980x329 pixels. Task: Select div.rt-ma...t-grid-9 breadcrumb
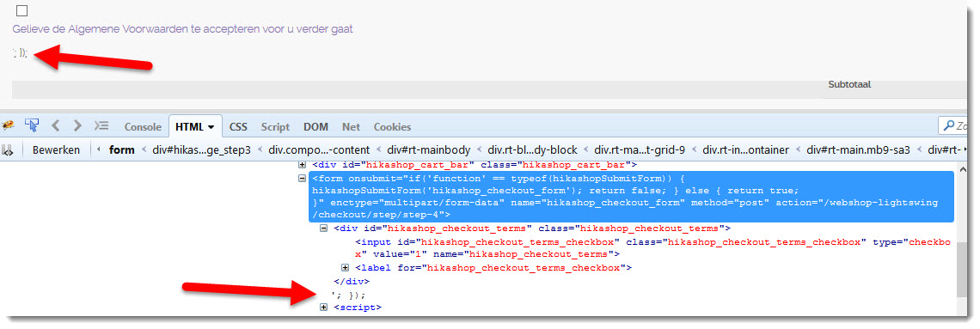coord(640,149)
